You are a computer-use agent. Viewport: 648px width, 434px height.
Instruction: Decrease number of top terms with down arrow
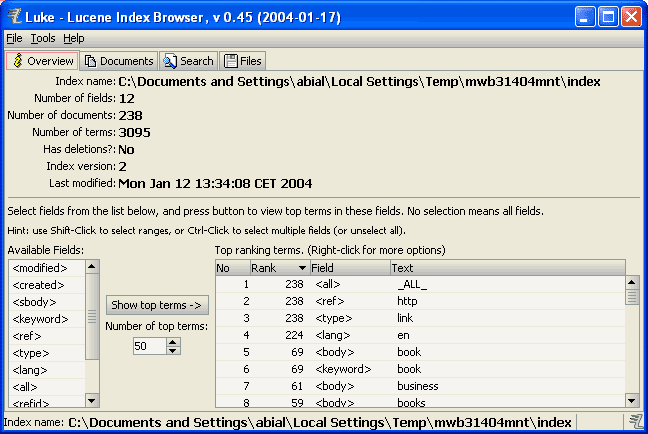coord(173,351)
